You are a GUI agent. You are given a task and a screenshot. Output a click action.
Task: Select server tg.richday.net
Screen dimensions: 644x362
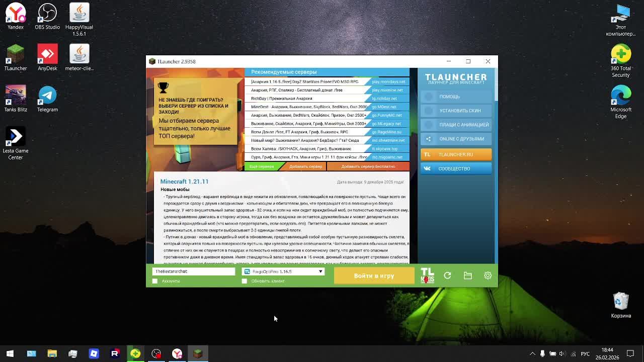click(x=384, y=99)
